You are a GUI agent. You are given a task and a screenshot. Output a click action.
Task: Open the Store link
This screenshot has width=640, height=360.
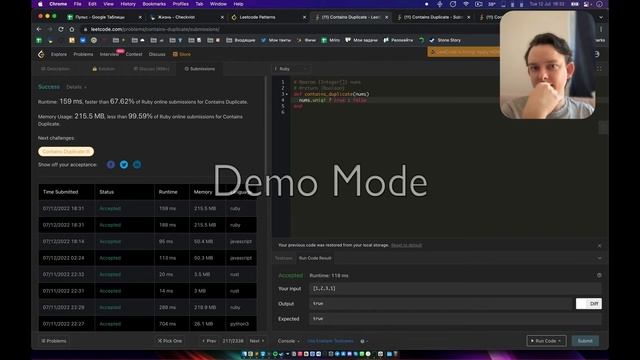click(182, 54)
